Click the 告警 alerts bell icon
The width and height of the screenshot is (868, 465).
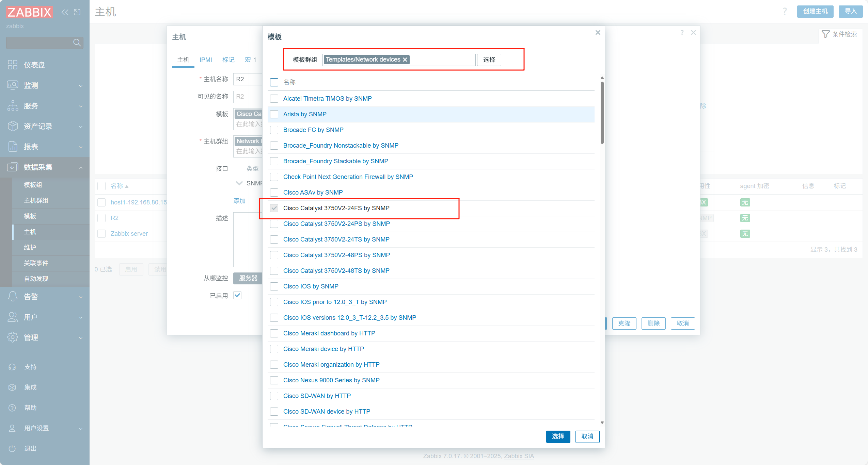pyautogui.click(x=13, y=296)
